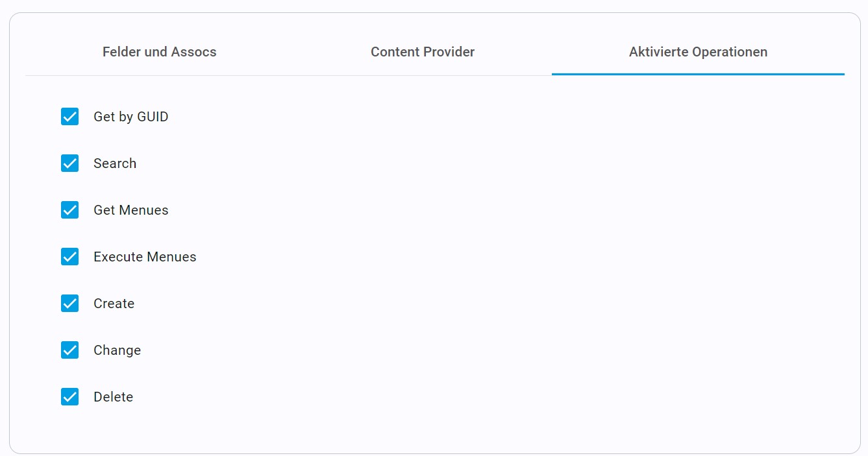
Task: Select the Aktivierte Operationen tab
Action: (698, 52)
